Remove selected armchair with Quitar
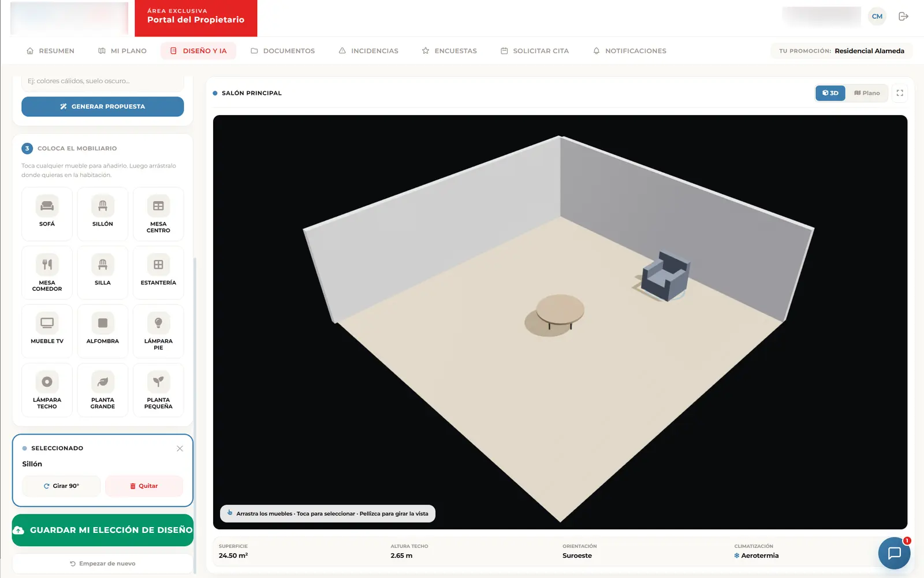The height and width of the screenshot is (578, 924). [144, 486]
